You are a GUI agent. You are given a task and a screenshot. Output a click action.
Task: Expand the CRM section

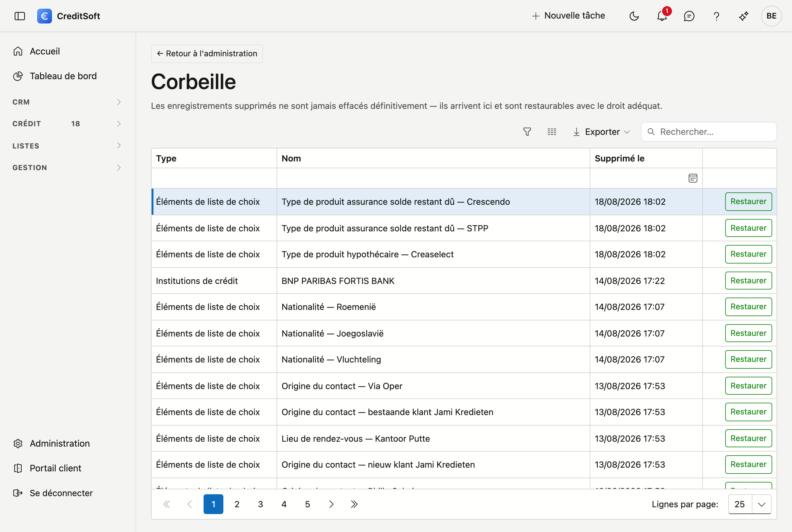(67, 102)
